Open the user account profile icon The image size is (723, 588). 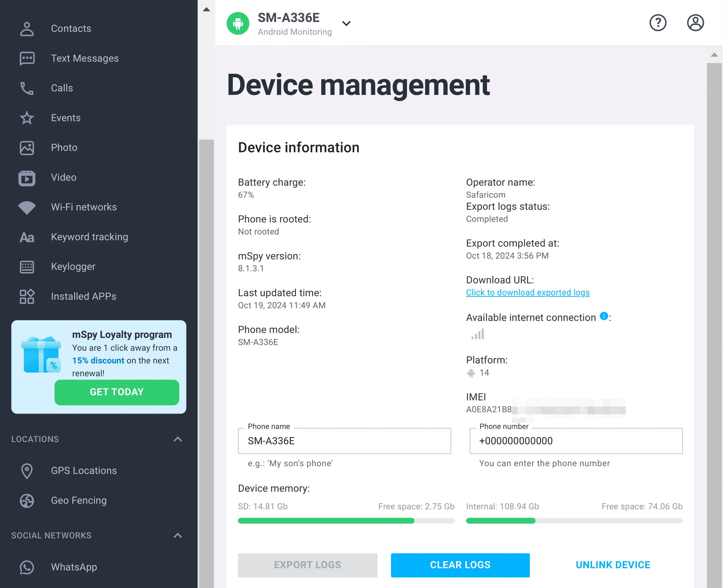click(x=695, y=23)
